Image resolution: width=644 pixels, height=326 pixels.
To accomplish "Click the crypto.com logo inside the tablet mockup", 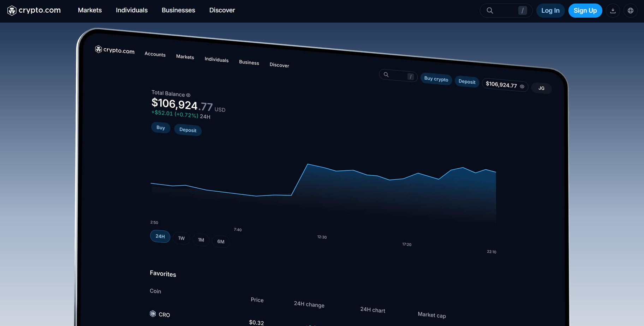I will 115,50.
